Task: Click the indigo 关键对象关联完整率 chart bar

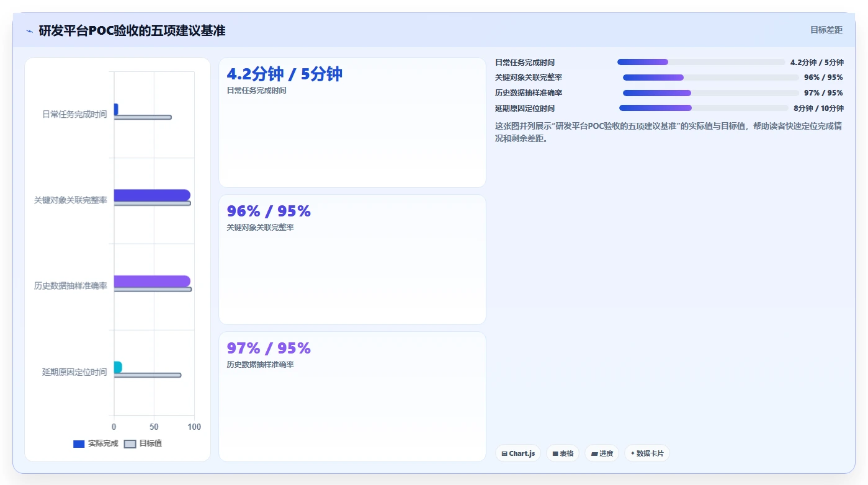Action: (152, 195)
